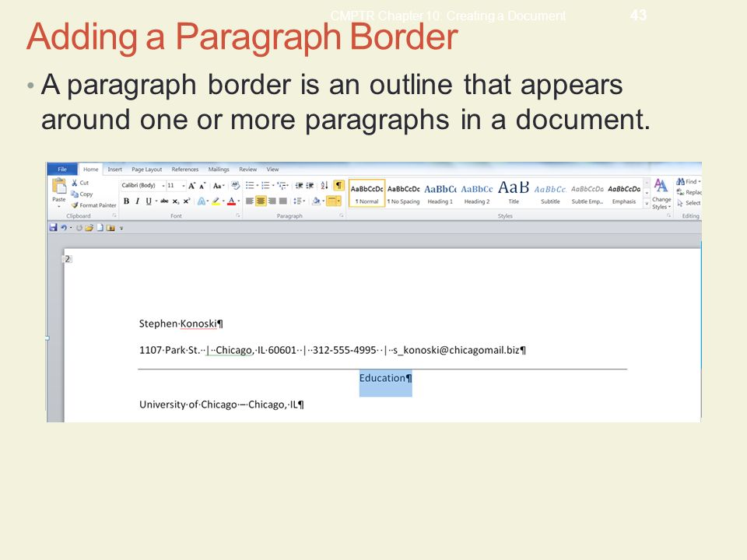Click the Bottom Border button icon
The height and width of the screenshot is (560, 747).
(x=331, y=201)
